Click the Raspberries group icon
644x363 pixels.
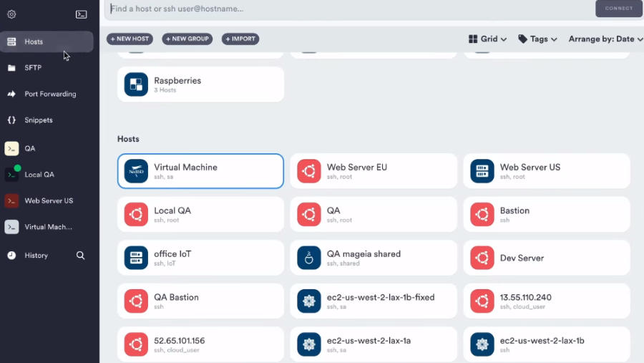(x=136, y=84)
